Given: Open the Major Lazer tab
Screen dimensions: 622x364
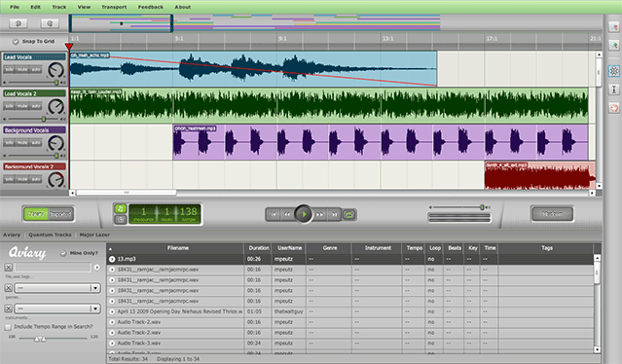Looking at the screenshot, I should (x=94, y=235).
